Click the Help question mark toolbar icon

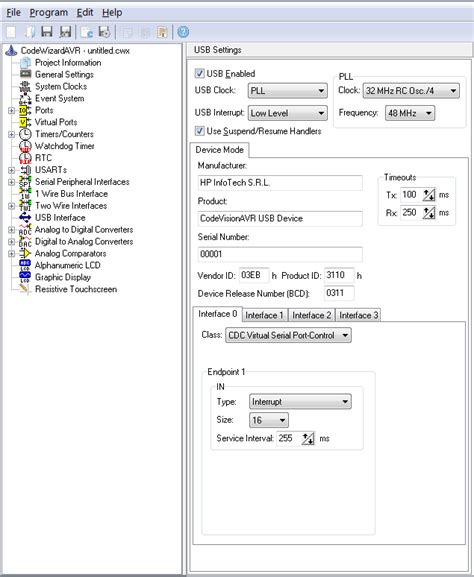(x=183, y=32)
